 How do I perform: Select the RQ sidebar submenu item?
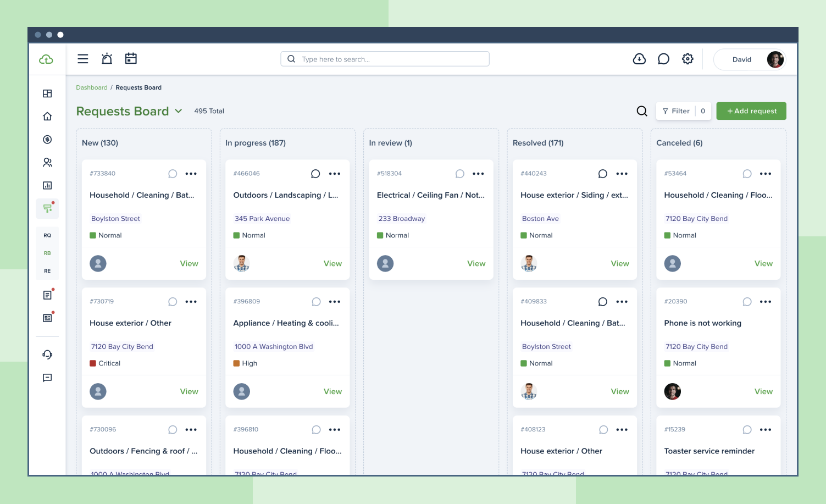47,235
